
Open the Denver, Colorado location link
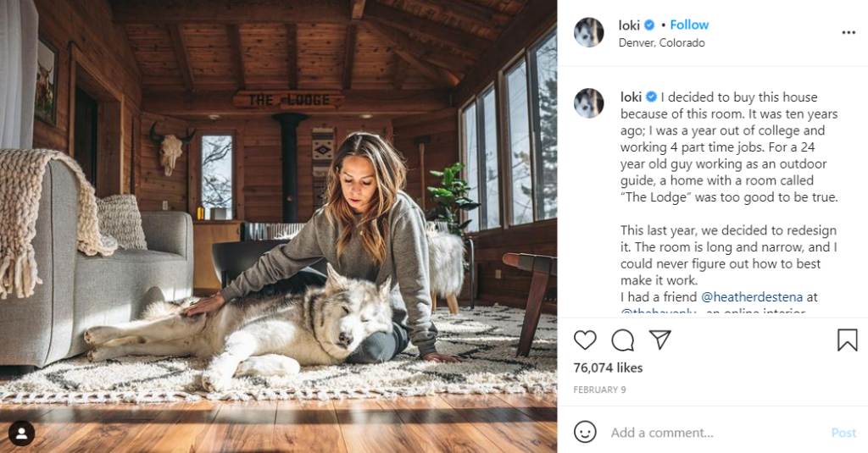(x=661, y=42)
